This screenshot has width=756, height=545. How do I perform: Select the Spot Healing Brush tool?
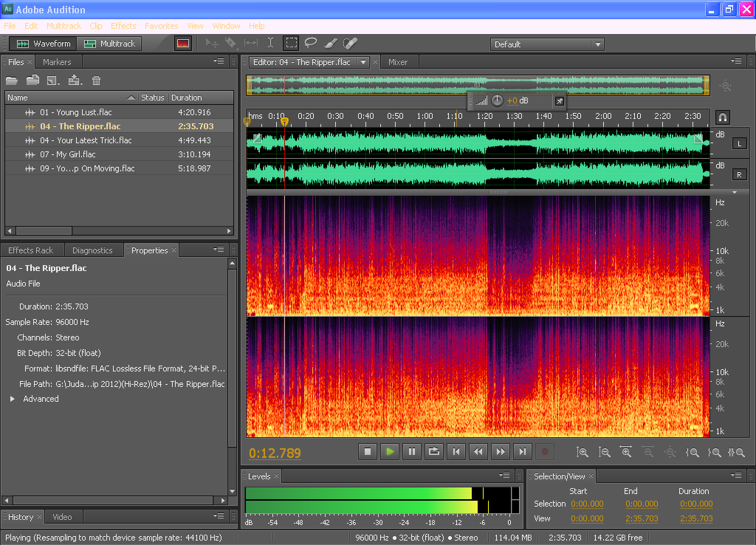(x=350, y=44)
